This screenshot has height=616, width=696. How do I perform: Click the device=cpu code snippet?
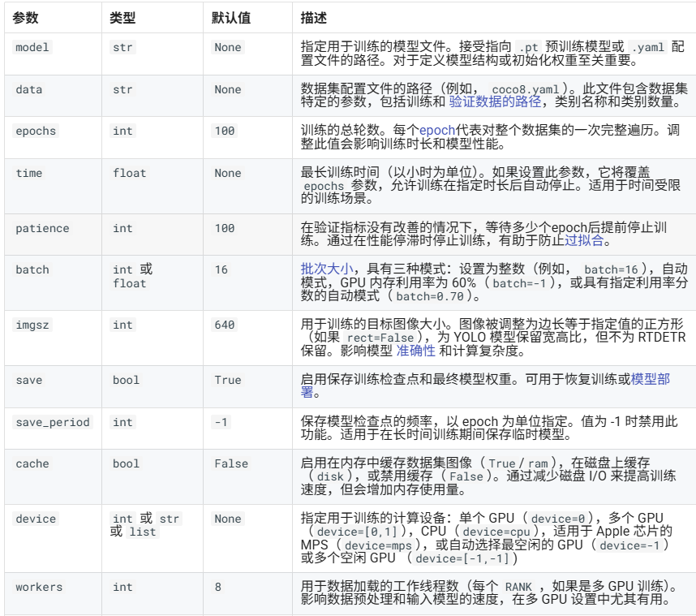coord(496,532)
